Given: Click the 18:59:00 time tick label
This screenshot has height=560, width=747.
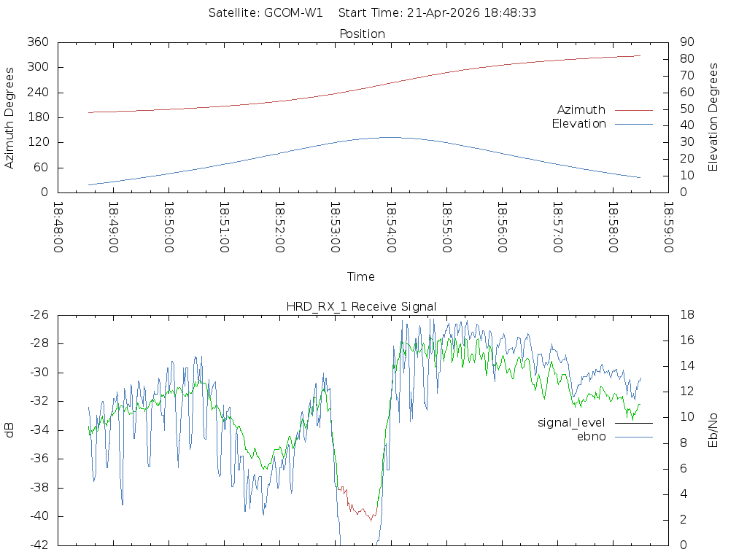Looking at the screenshot, I should pos(668,228).
